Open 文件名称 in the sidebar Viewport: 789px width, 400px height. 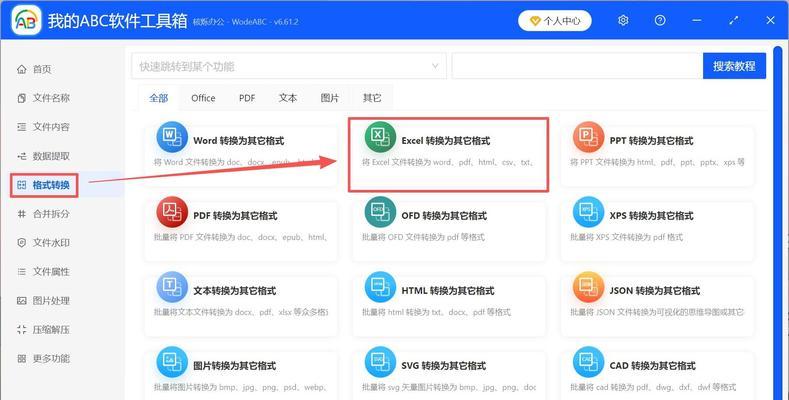[x=51, y=98]
